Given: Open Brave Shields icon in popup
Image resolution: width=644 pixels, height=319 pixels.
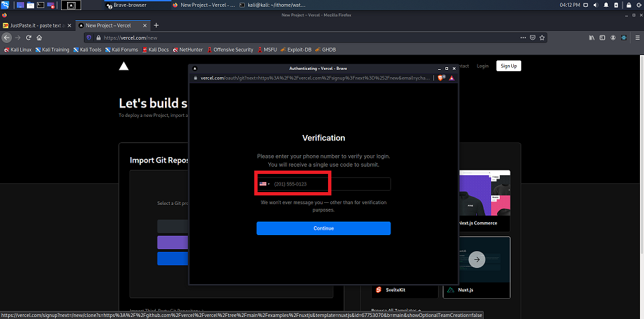Looking at the screenshot, I should click(441, 78).
